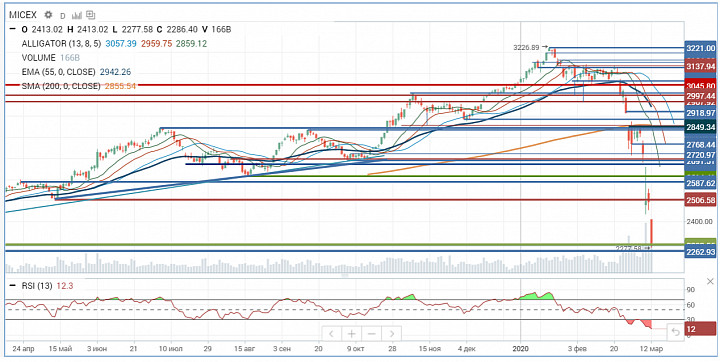Click the '10 июл' date axis label
720x362 pixels.
tap(171, 349)
